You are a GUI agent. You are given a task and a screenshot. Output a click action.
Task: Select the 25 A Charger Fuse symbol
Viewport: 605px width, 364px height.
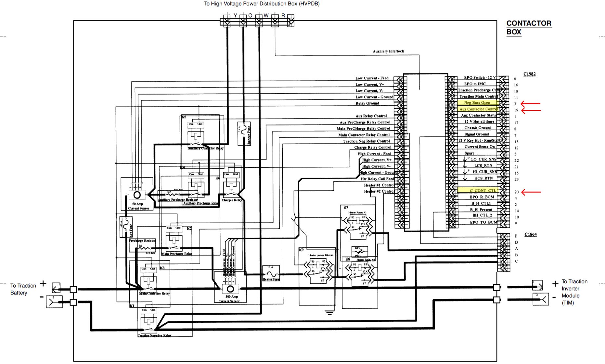coord(244,133)
